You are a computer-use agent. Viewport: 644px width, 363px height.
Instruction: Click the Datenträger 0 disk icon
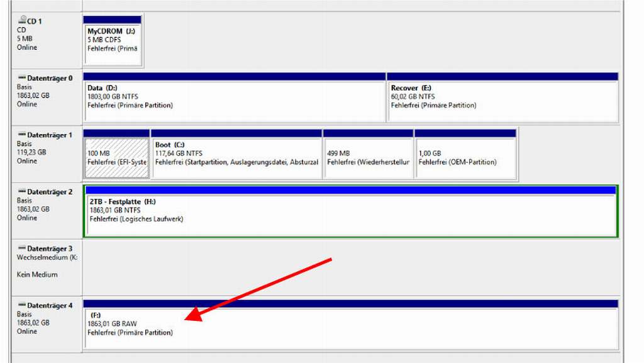(21, 78)
